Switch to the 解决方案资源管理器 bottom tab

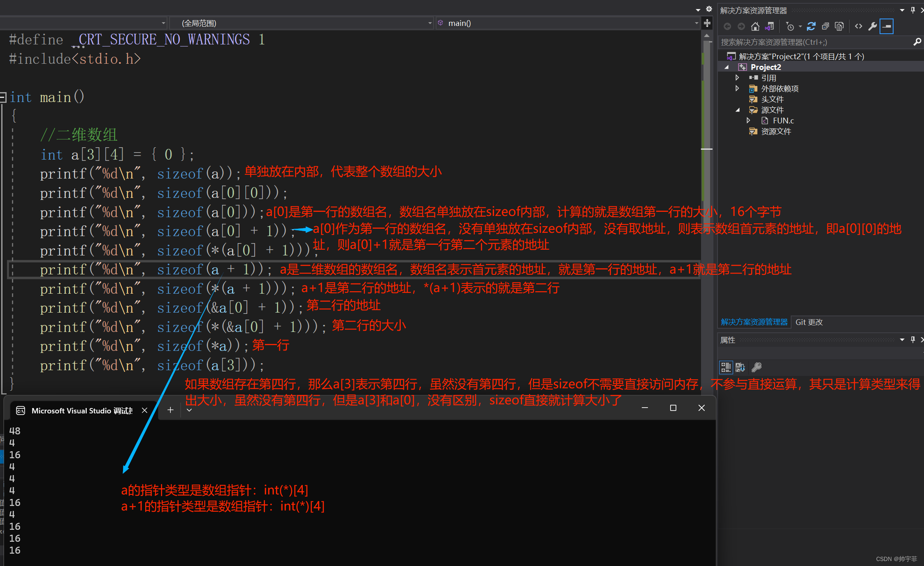[x=754, y=322]
